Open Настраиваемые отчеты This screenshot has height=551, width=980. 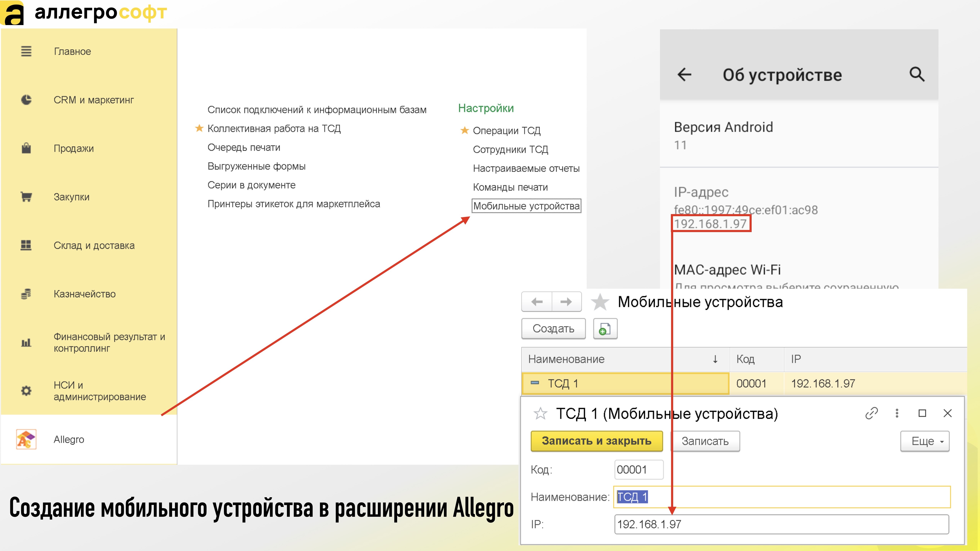[x=526, y=168]
